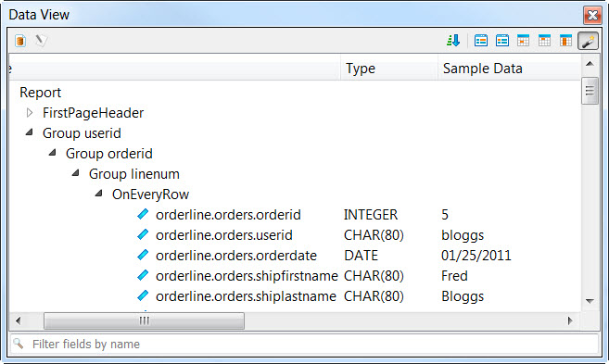Screen dimensions: 609x364
Task: Select field orderline.orders.userid
Action: 224,235
